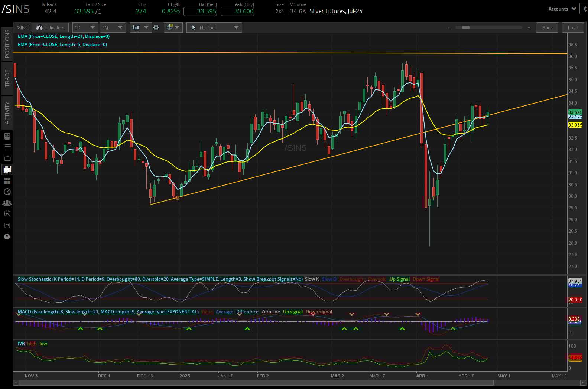The height and width of the screenshot is (389, 588).
Task: Click the Bid (Sell) 33.595 price box
Action: 200,11
